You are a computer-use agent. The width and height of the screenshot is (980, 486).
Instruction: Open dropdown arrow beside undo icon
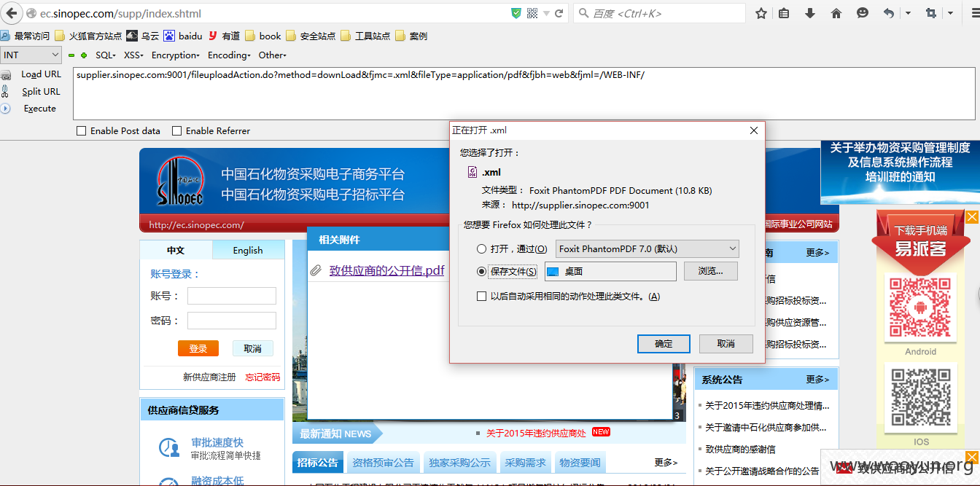coord(908,13)
